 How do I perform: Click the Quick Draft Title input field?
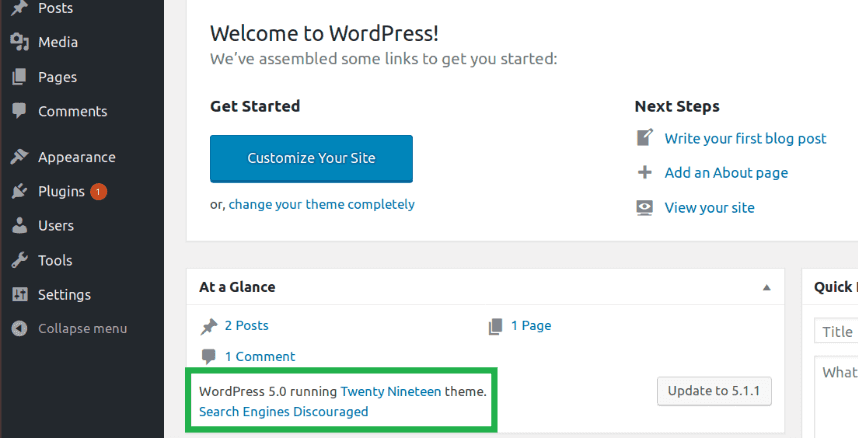pyautogui.click(x=836, y=332)
